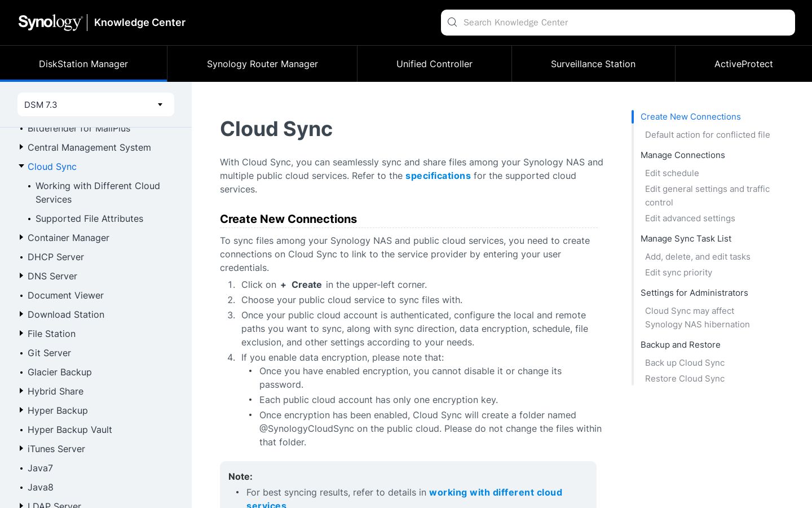
Task: Click the magnifying glass search icon
Action: (452, 23)
